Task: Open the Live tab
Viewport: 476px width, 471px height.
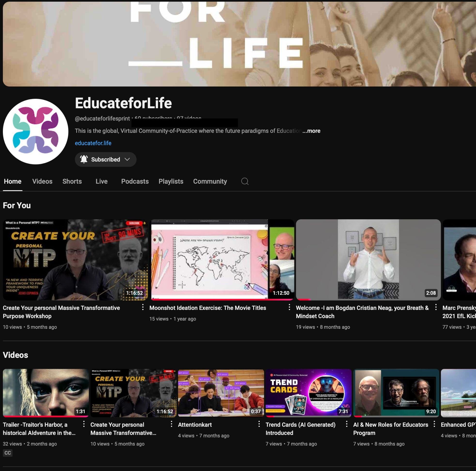Action: coord(101,181)
